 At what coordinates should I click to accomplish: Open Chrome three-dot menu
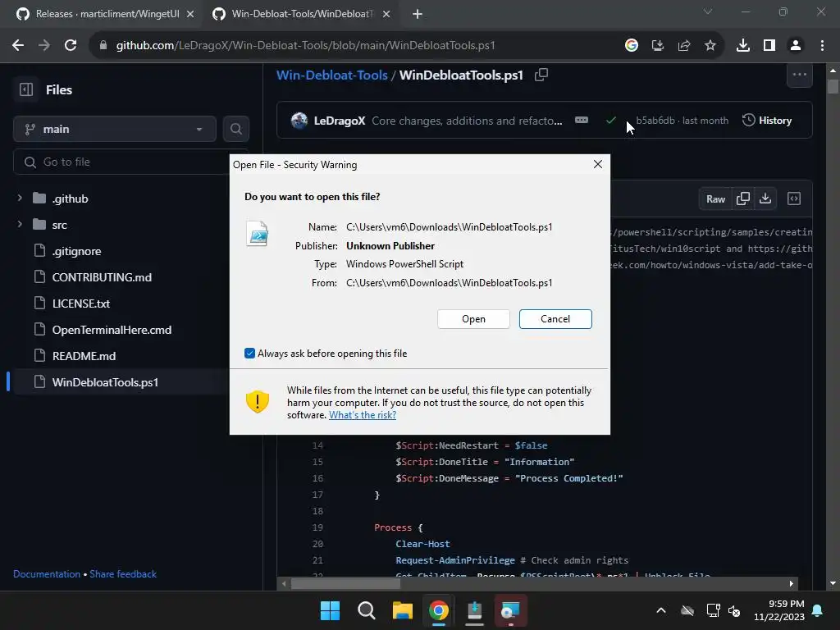[x=822, y=46]
